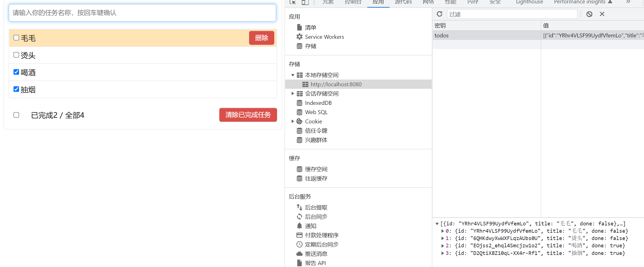The image size is (644, 267).
Task: Click the 清除已完成任务 button
Action: [248, 115]
